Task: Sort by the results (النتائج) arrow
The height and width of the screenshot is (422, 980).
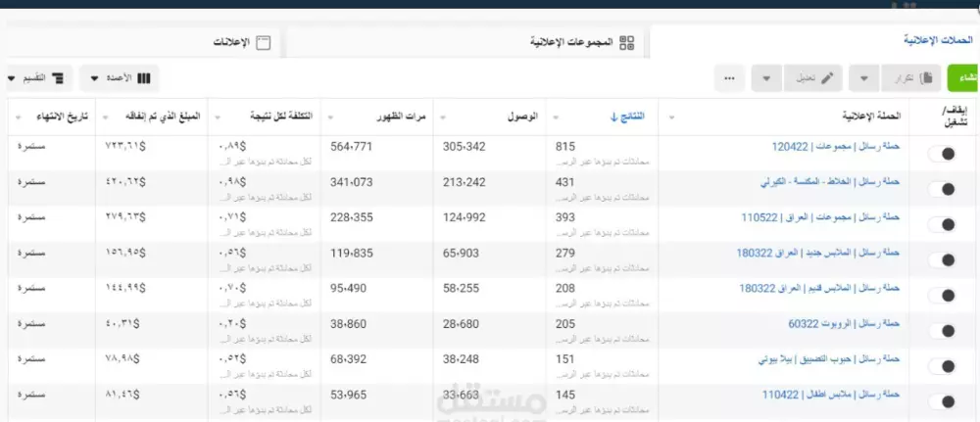Action: click(613, 117)
